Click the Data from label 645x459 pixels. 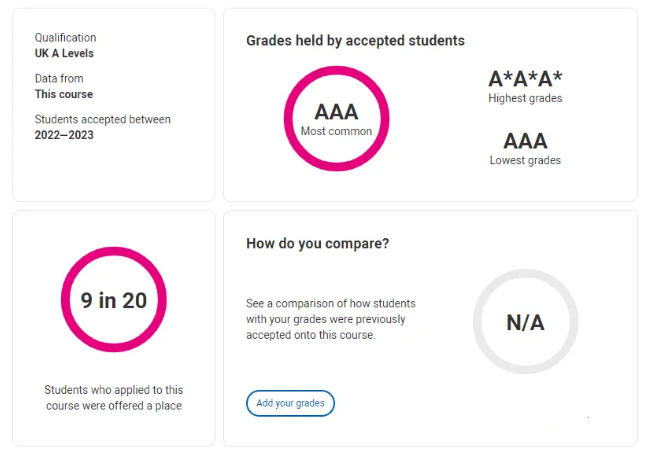pos(59,79)
